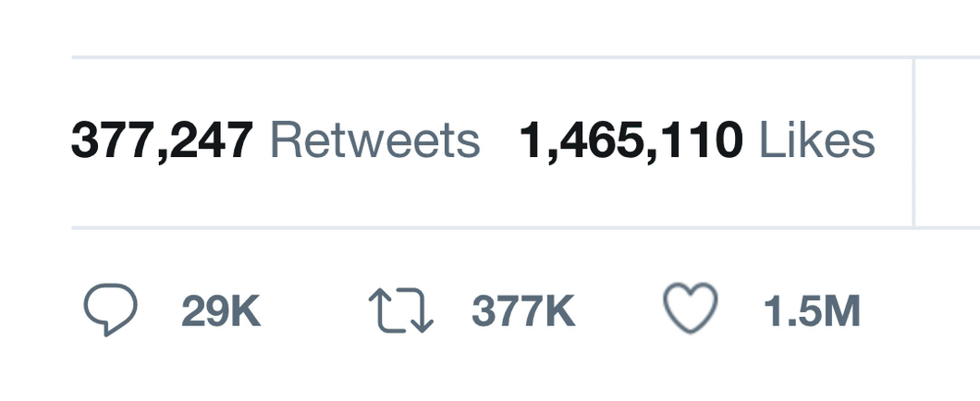
Task: Click the retweet arrows icon
Action: point(401,310)
